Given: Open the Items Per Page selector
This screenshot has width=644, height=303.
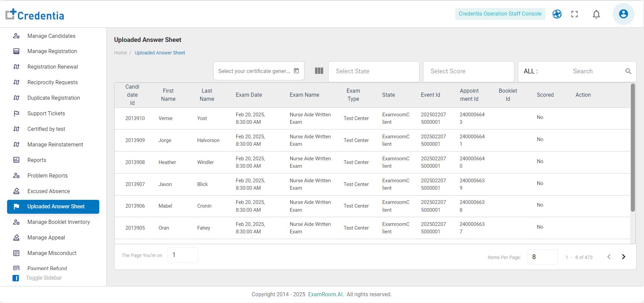Looking at the screenshot, I should click(x=542, y=257).
